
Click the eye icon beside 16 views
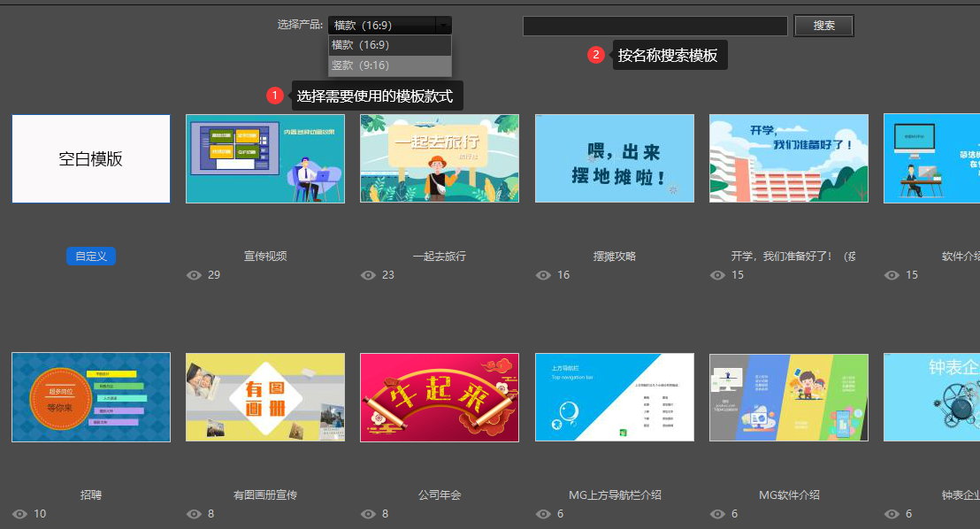(543, 275)
